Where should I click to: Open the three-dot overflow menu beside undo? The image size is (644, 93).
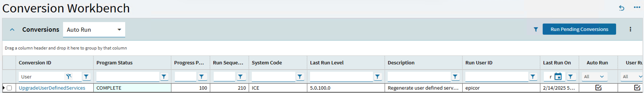click(637, 7)
